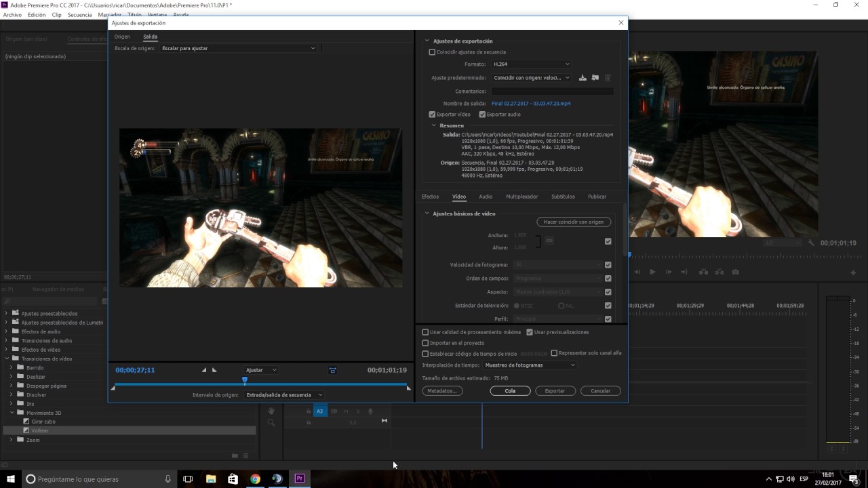Screen dimensions: 868x488
Task: Enable Usar calidad de procesamiento máxima
Action: (425, 332)
